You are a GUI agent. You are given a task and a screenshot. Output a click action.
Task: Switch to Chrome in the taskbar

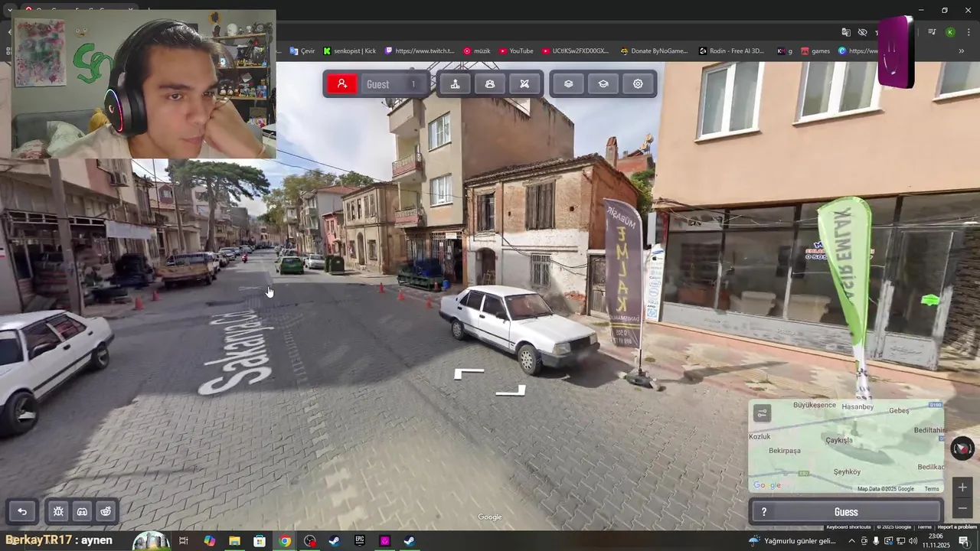coord(285,541)
